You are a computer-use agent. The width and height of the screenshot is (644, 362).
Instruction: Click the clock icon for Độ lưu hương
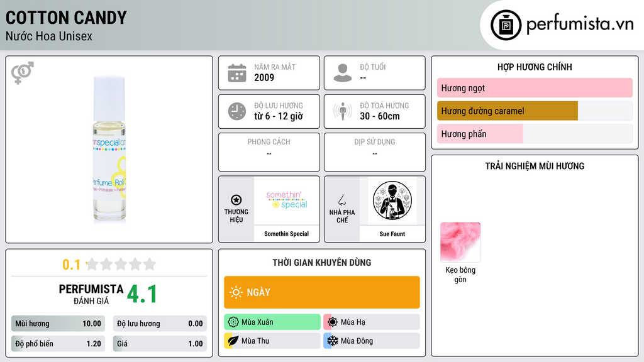click(237, 111)
